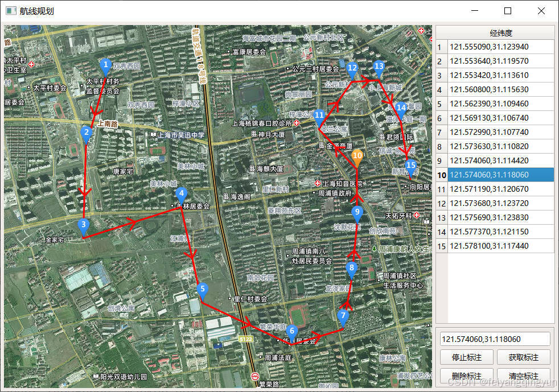Image resolution: width=559 pixels, height=392 pixels.
Task: Select map marker number 15
Action: (x=410, y=167)
